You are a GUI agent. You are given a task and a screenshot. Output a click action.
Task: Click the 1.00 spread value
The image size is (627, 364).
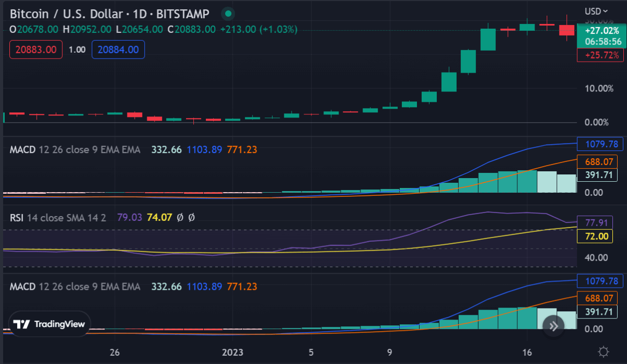77,50
